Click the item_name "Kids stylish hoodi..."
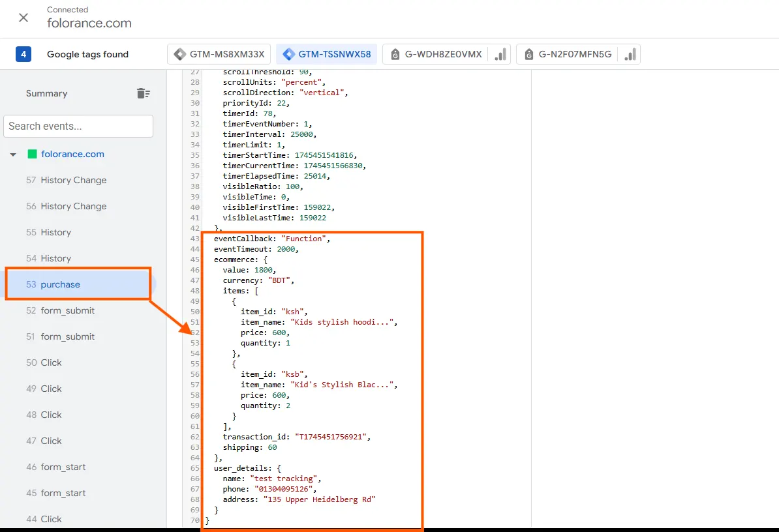The image size is (779, 532). click(342, 322)
